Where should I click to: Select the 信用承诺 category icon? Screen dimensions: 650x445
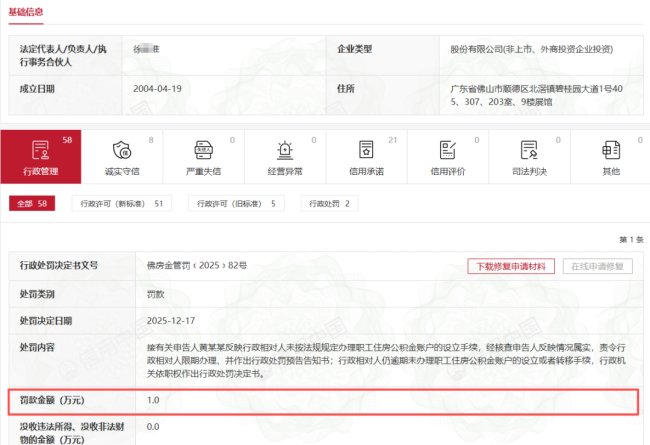(x=366, y=151)
